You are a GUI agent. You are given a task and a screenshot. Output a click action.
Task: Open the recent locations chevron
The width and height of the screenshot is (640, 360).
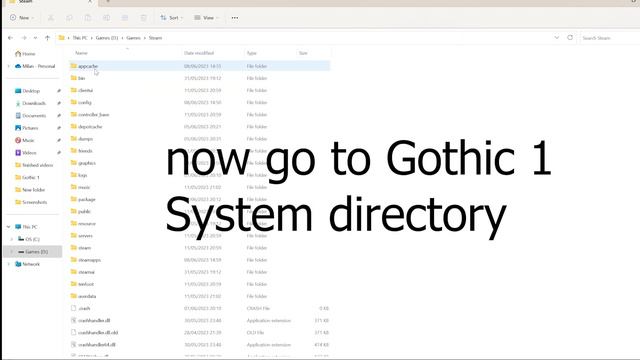[35, 38]
